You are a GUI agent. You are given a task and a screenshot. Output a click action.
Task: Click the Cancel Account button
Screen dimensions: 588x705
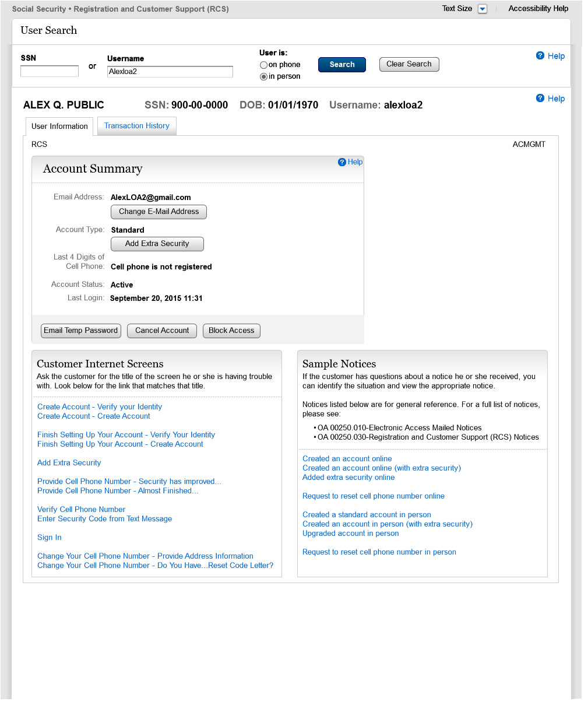point(162,331)
